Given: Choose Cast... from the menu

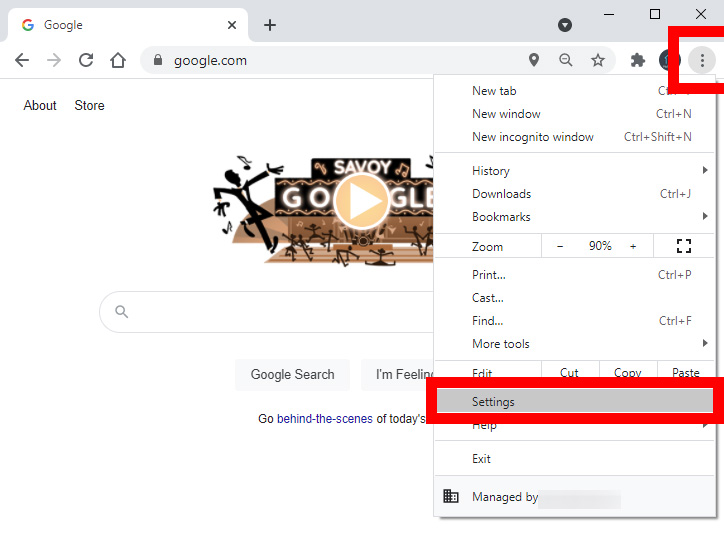Looking at the screenshot, I should (574, 298).
